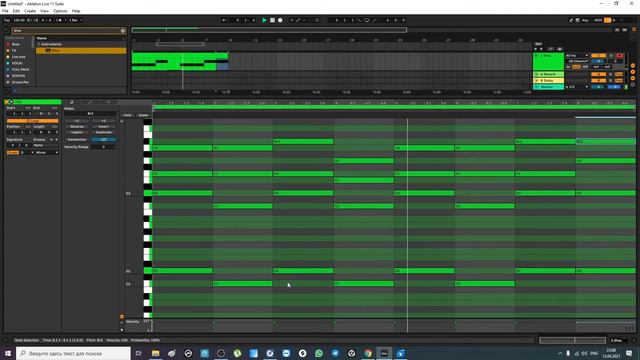Image resolution: width=640 pixels, height=360 pixels.
Task: Select the Master track header
Action: coord(549,87)
